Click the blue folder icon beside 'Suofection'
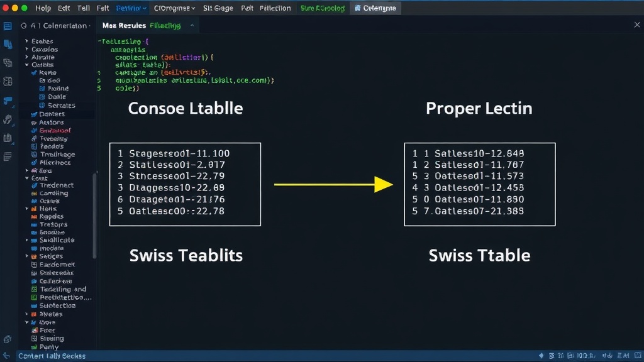 tap(34, 306)
